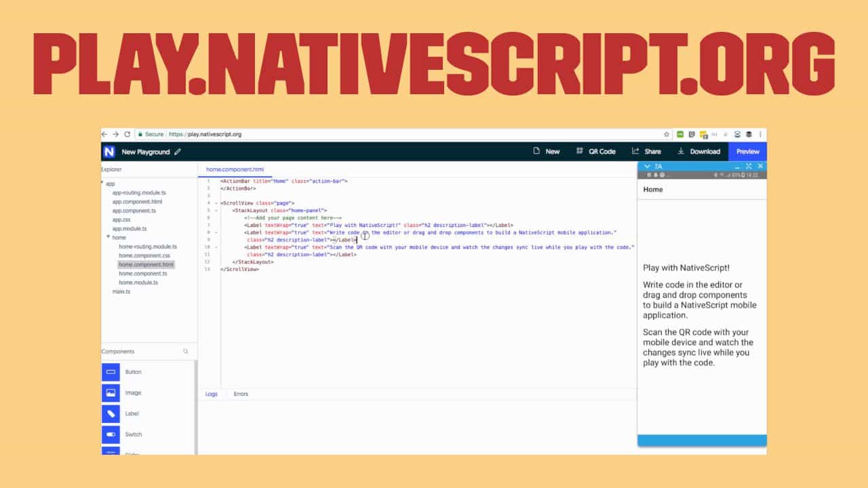Open app.component.html in Explorer

137,202
